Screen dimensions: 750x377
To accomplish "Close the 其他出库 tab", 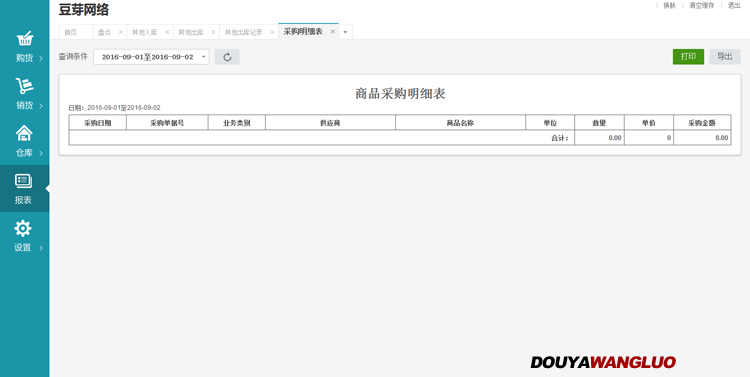I will (x=213, y=32).
